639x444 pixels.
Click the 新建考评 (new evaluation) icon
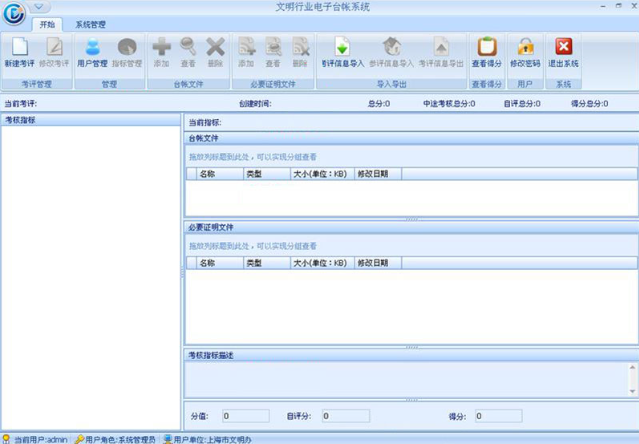19,49
